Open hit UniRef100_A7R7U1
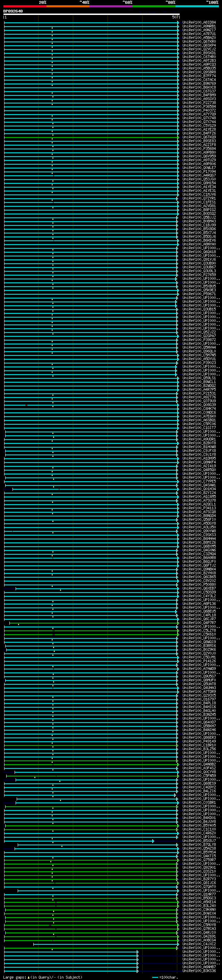Image resolution: width=222 pixels, height=980 pixels. pyautogui.click(x=199, y=34)
